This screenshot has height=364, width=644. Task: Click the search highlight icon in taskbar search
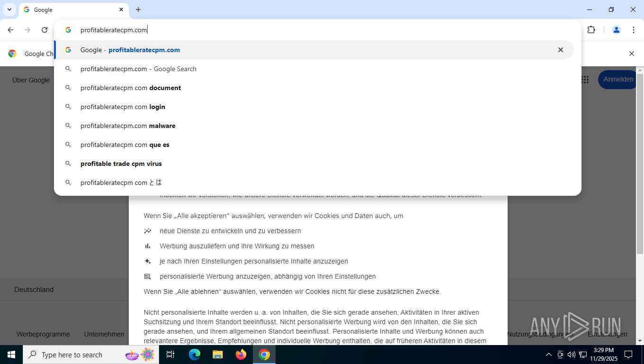(140, 355)
